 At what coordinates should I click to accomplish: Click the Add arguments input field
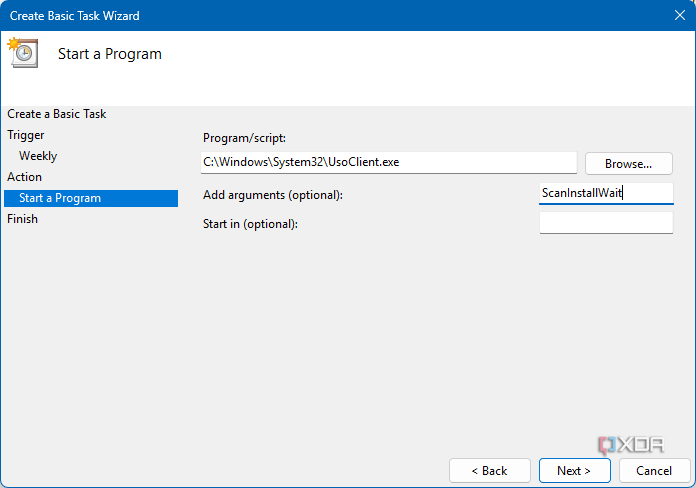606,193
